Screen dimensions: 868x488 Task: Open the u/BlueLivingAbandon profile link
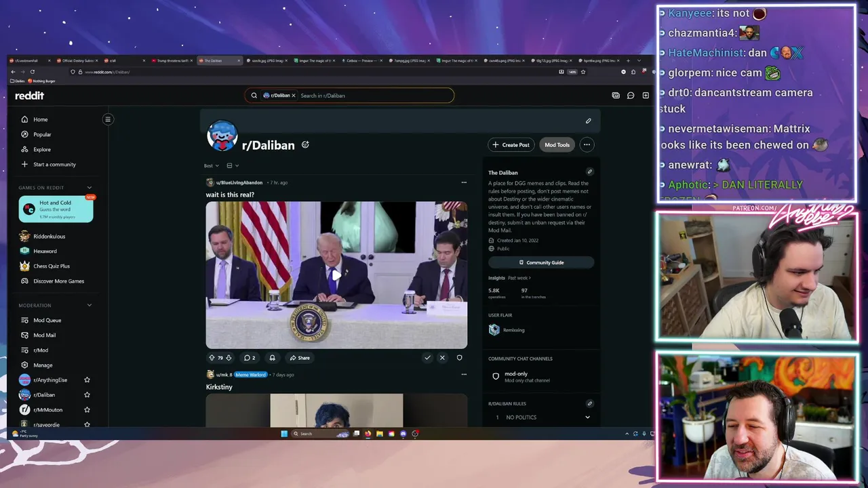tap(239, 182)
